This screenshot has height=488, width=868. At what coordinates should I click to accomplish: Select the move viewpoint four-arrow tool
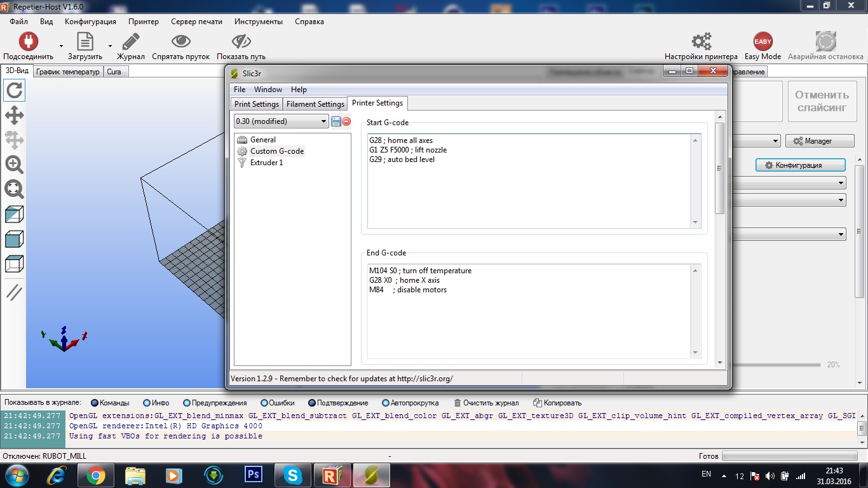point(14,115)
